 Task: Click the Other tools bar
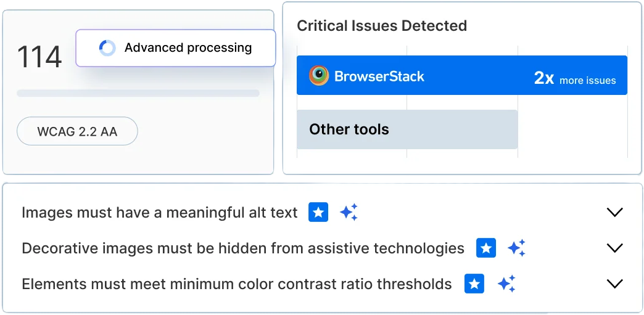[x=407, y=129]
